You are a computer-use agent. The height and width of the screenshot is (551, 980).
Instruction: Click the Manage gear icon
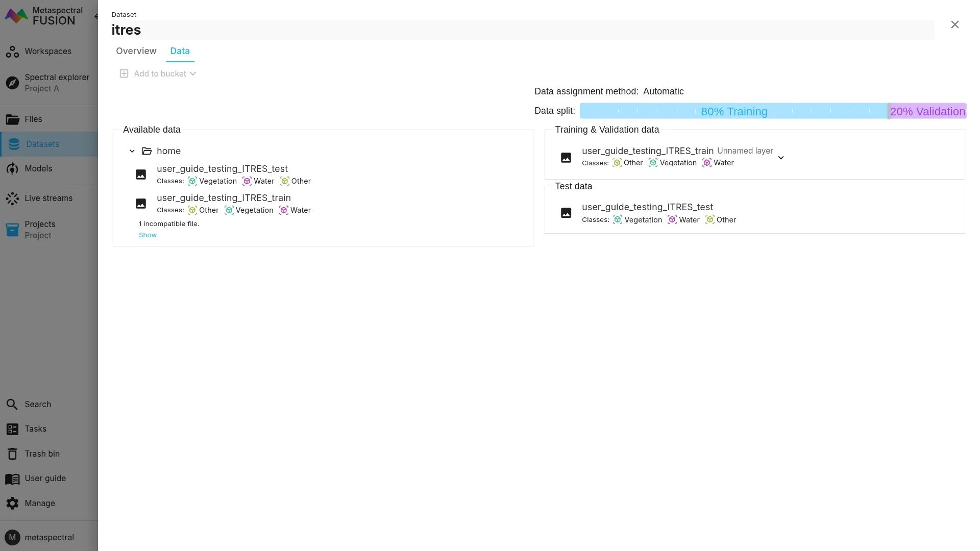(12, 504)
